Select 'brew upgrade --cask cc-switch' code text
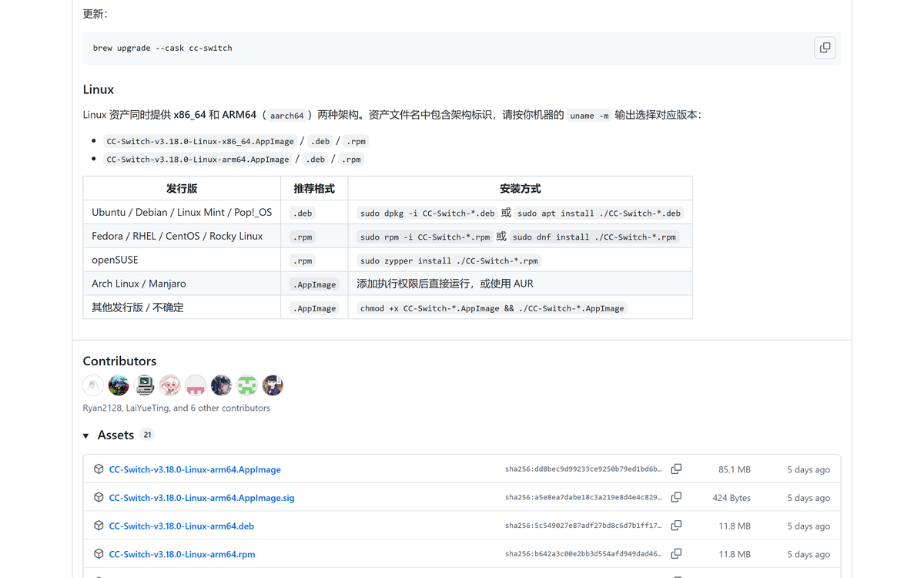Image resolution: width=924 pixels, height=578 pixels. [x=162, y=48]
